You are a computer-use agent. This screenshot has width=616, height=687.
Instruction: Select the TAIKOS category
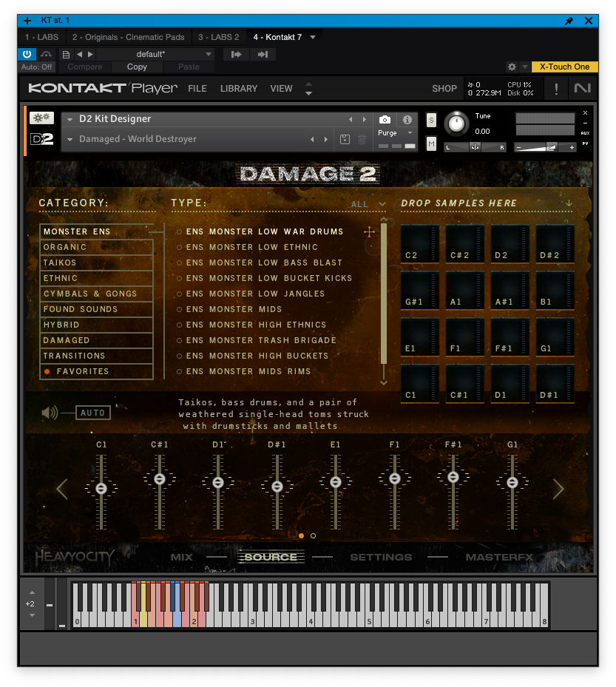click(x=96, y=263)
